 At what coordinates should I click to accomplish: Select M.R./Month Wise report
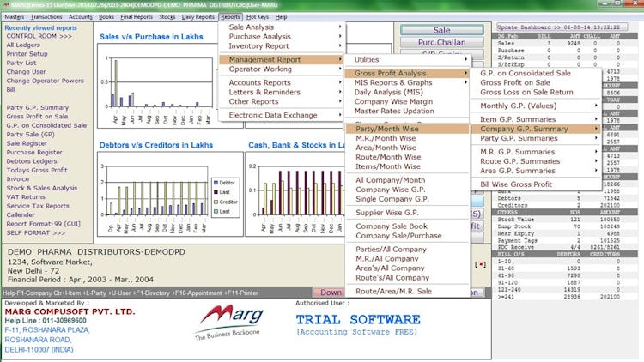click(x=407, y=138)
